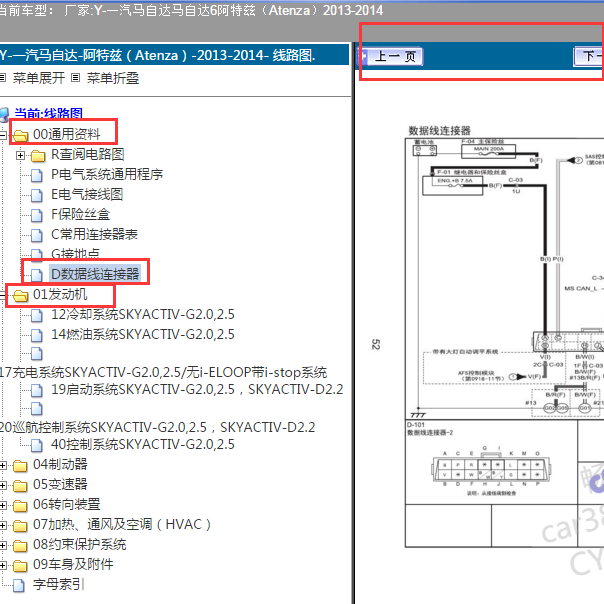Select D数据线连接器 entry

point(95,274)
